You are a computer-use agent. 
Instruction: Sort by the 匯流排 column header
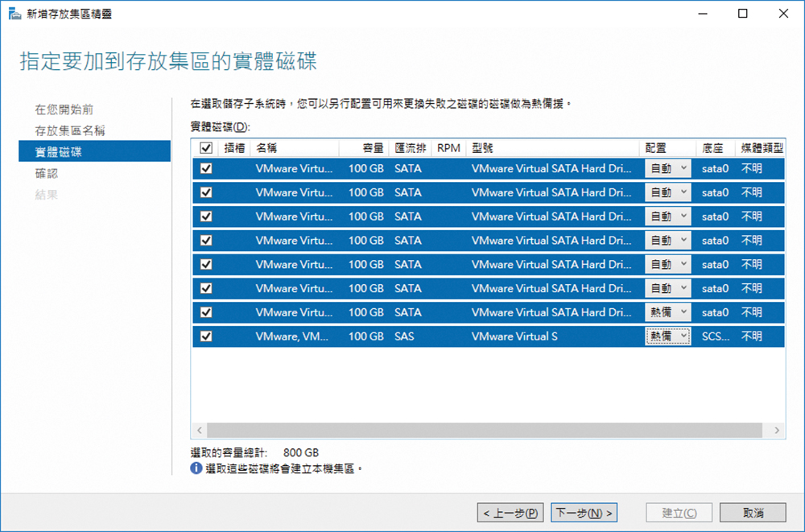click(411, 148)
